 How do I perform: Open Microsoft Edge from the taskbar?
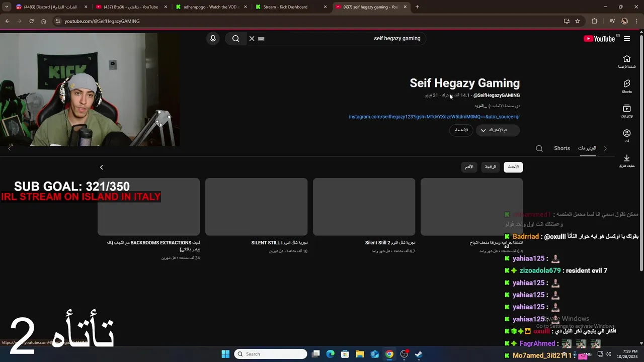click(x=331, y=354)
